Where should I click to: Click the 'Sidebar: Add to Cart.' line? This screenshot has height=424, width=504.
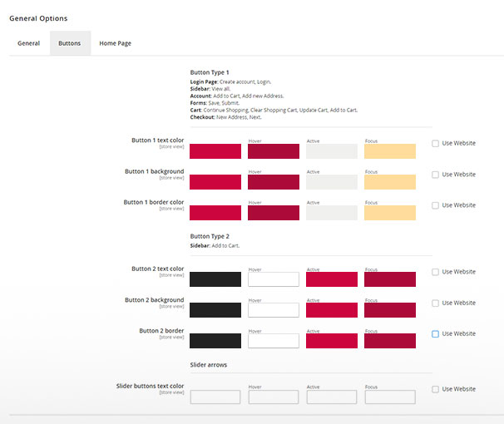[x=215, y=246]
